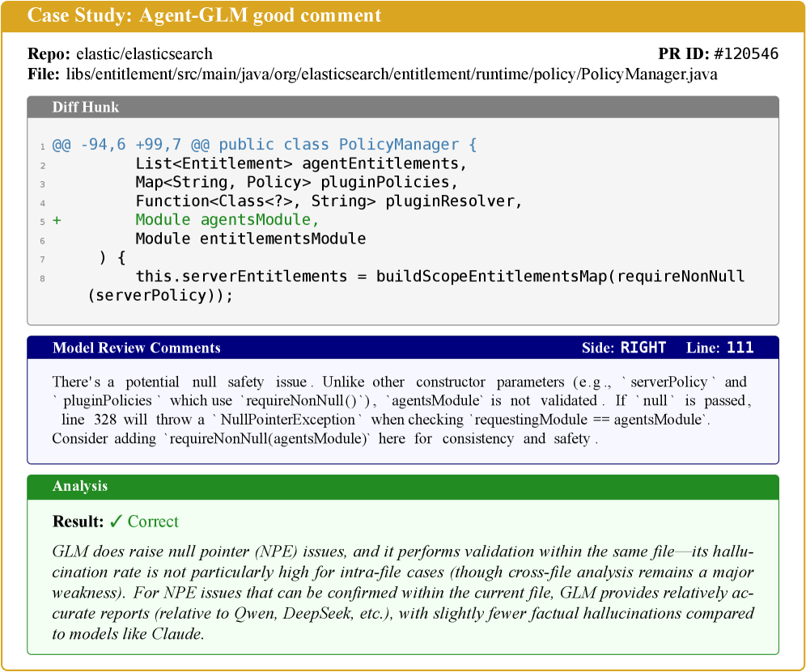Click the line 'Module entitlementsModule'

pyautogui.click(x=250, y=239)
